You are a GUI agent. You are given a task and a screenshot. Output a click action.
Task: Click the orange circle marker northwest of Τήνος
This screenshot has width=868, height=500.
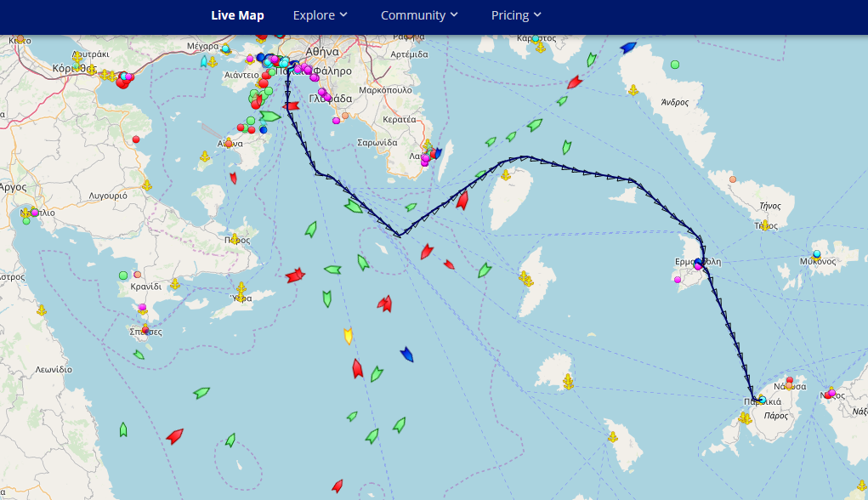pos(733,179)
